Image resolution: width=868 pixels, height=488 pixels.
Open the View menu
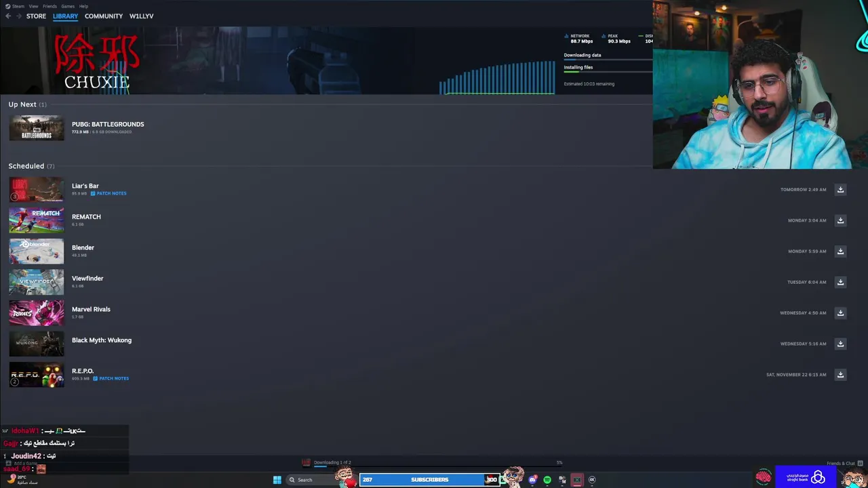pyautogui.click(x=33, y=6)
